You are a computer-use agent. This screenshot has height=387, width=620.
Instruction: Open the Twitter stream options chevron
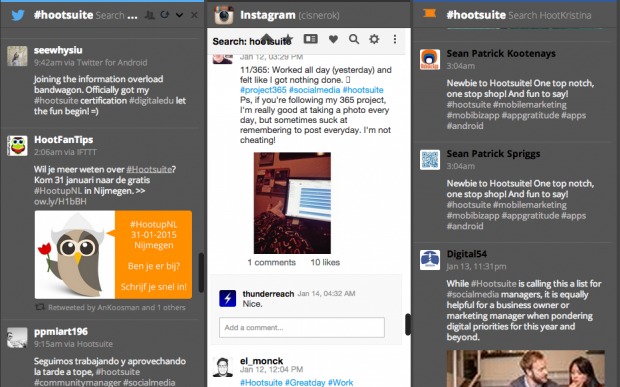tap(179, 15)
